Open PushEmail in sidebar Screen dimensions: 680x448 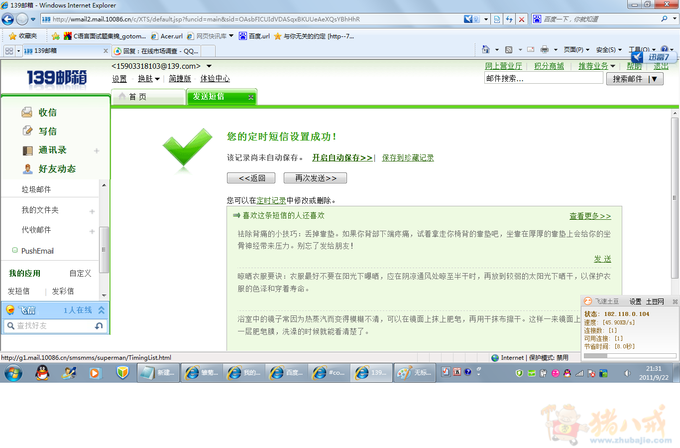(x=37, y=251)
